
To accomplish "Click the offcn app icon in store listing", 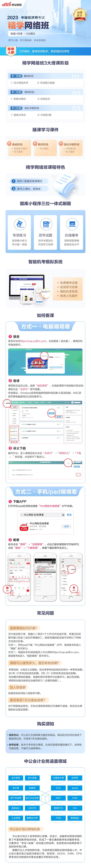I will point(24,527).
